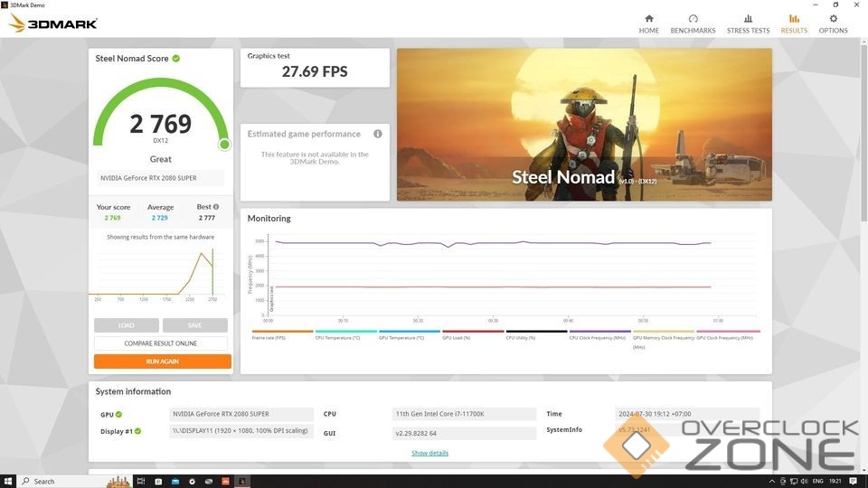The height and width of the screenshot is (488, 868).
Task: Click the GUI version v2.29.8282 64 field
Action: tap(464, 433)
